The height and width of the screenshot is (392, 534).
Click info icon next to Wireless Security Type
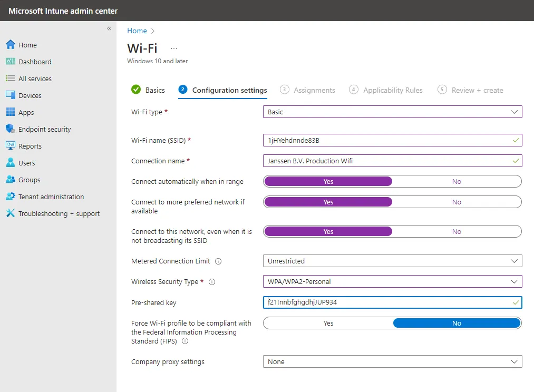tap(212, 282)
